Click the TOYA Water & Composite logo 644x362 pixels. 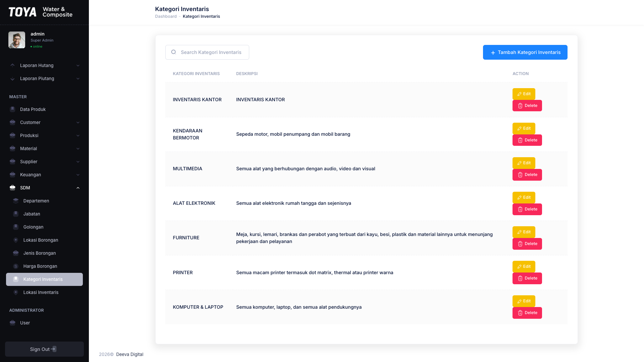point(41,12)
